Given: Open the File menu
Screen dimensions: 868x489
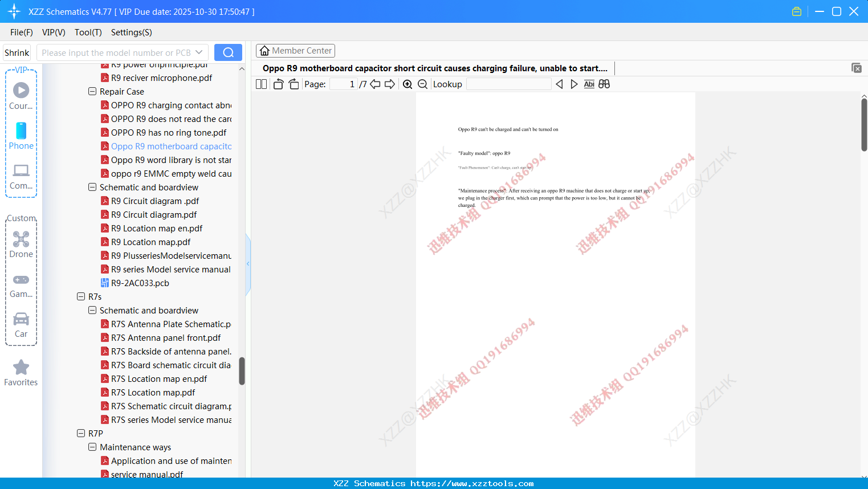Looking at the screenshot, I should click(22, 32).
